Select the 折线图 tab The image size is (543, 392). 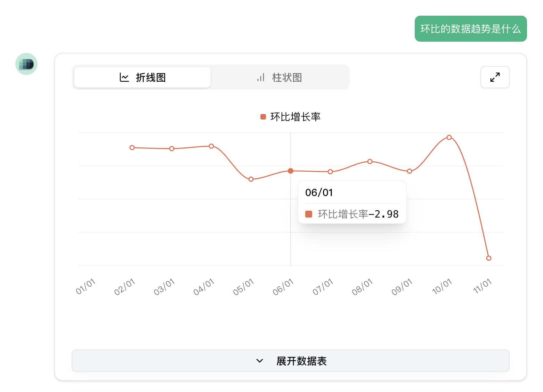(143, 77)
